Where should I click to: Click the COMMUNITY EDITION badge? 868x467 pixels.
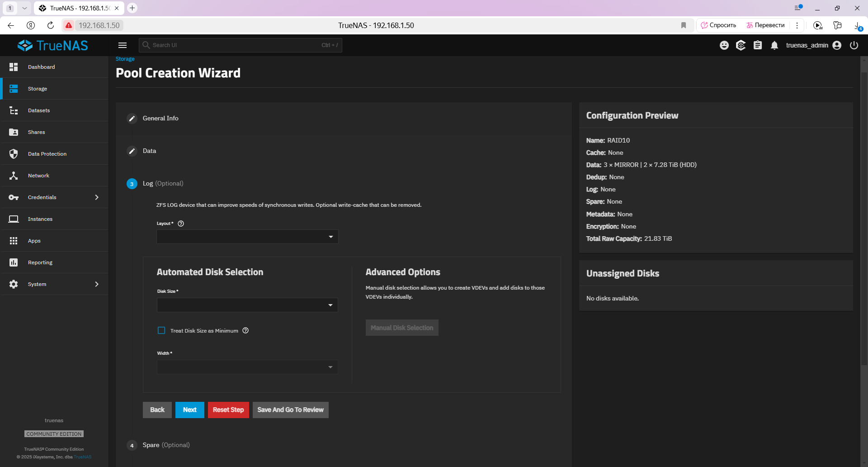54,434
